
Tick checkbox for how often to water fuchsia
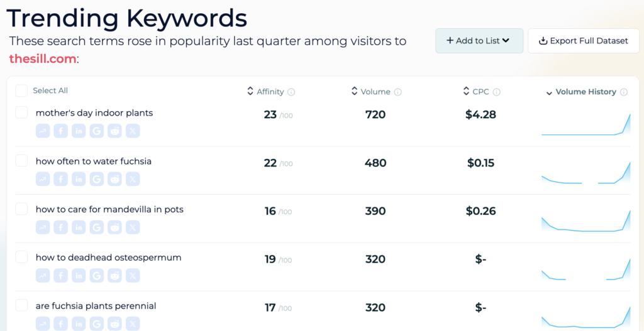21,160
